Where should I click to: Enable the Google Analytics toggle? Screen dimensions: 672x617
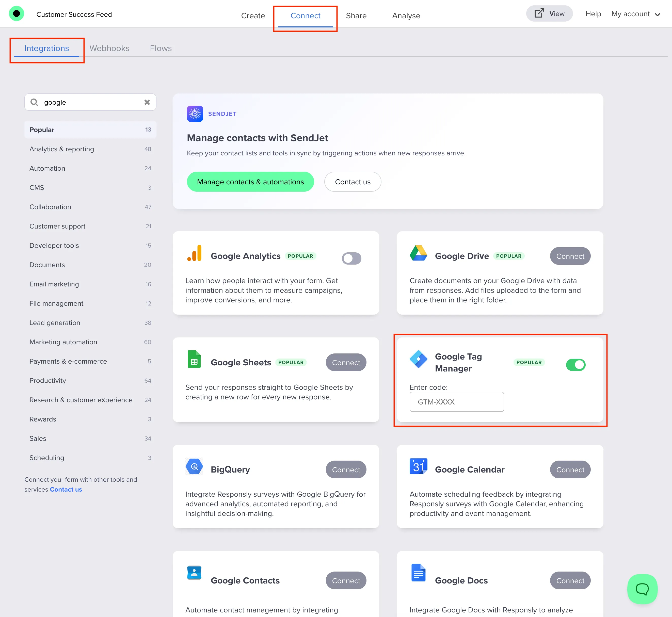351,258
